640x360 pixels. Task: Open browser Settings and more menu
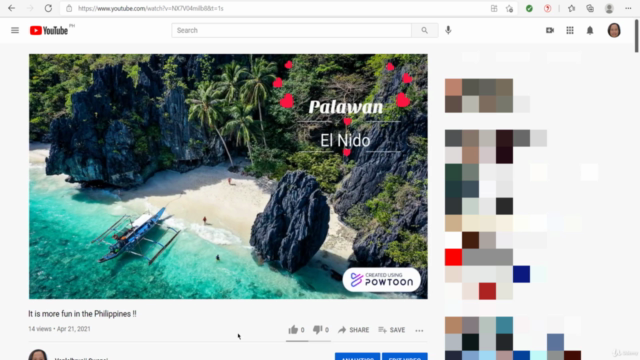628,8
